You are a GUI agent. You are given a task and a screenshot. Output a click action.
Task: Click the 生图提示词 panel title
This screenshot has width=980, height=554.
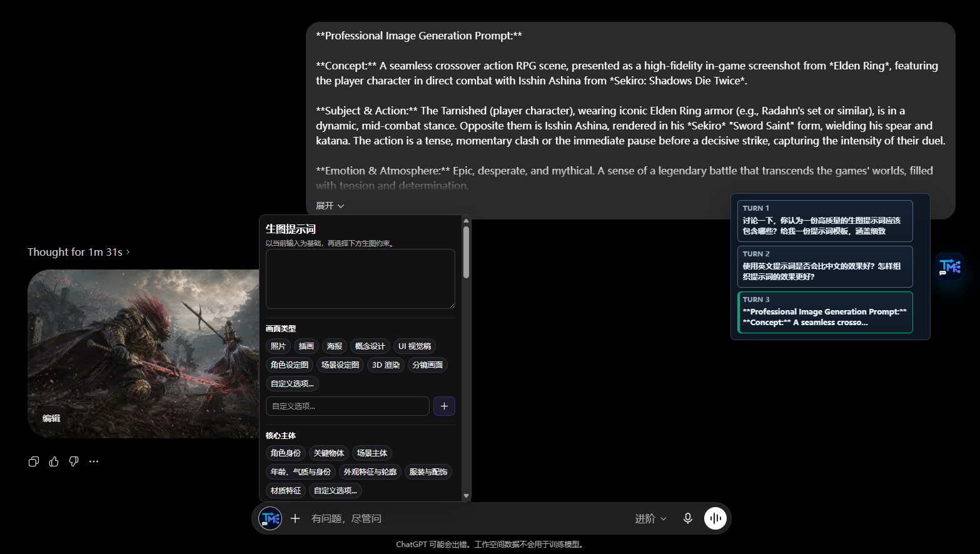[291, 229]
